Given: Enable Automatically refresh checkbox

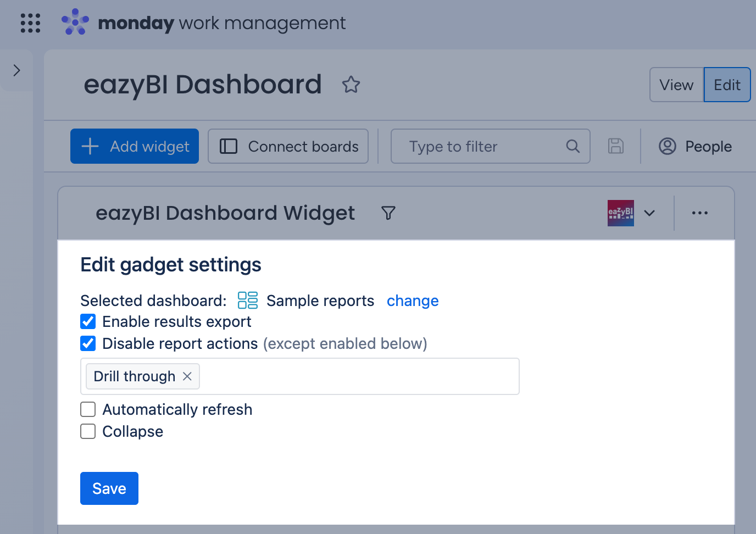Looking at the screenshot, I should pos(88,409).
